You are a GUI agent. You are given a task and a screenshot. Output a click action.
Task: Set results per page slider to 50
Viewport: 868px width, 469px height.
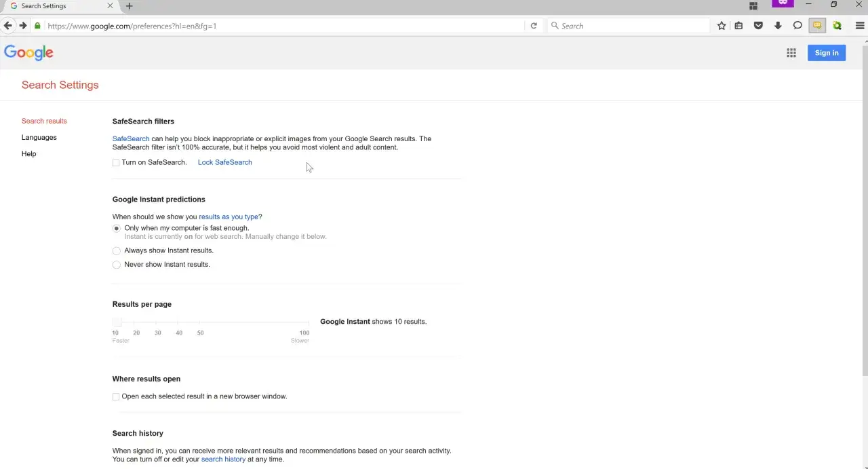(x=200, y=322)
